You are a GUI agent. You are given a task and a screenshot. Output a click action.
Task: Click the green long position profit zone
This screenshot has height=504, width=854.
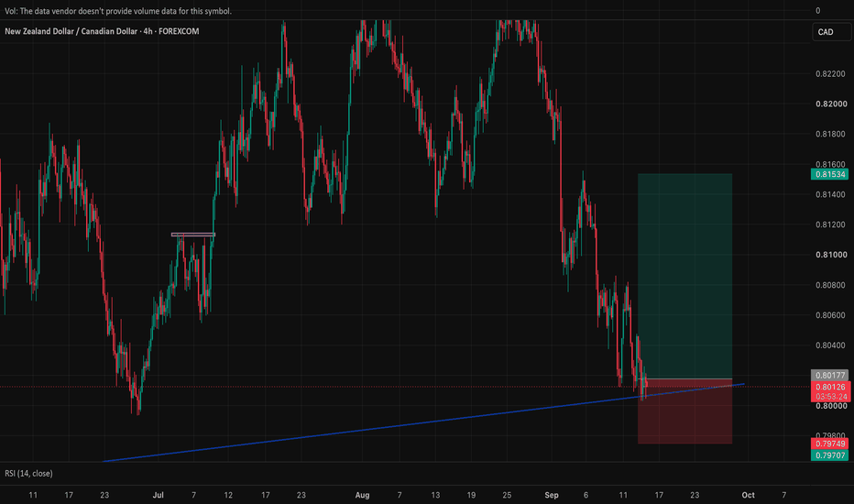point(684,276)
